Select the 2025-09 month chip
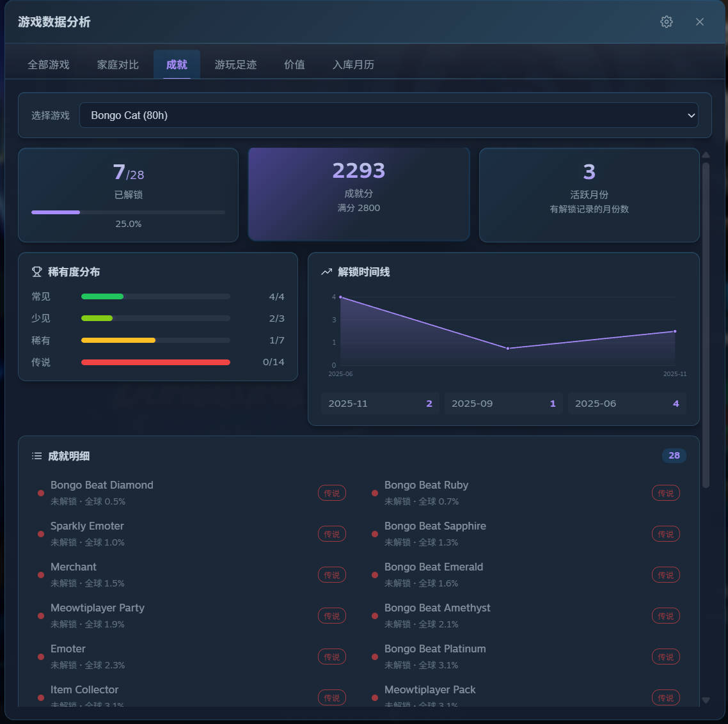The image size is (728, 724). 503,404
